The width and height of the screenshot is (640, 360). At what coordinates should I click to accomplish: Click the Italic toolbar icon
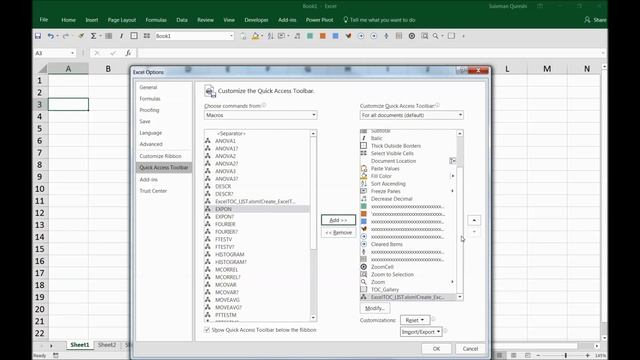(x=121, y=36)
